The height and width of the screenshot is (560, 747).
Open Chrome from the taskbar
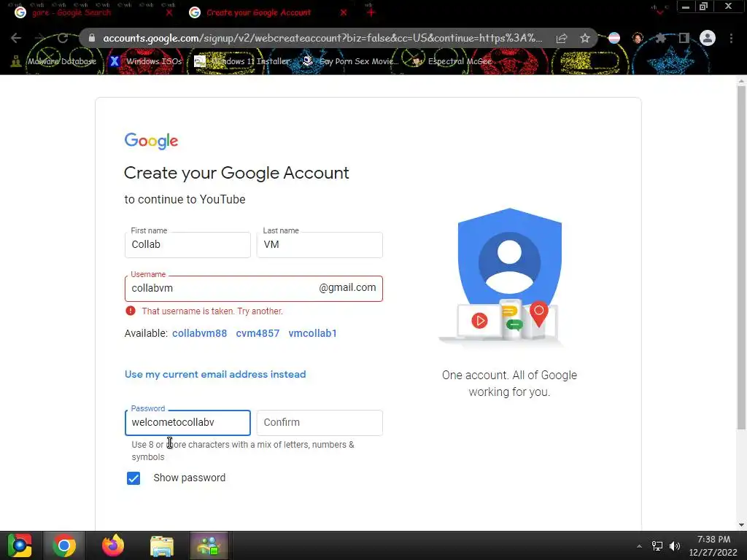pyautogui.click(x=64, y=545)
